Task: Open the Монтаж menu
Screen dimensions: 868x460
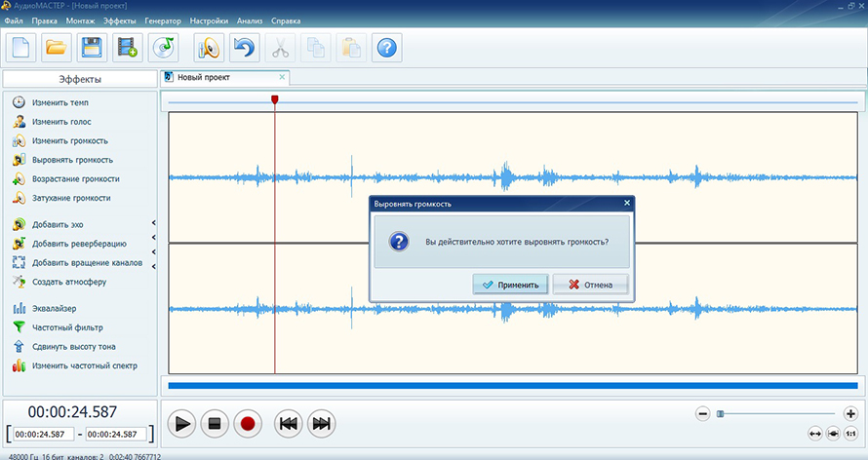Action: pyautogui.click(x=80, y=20)
